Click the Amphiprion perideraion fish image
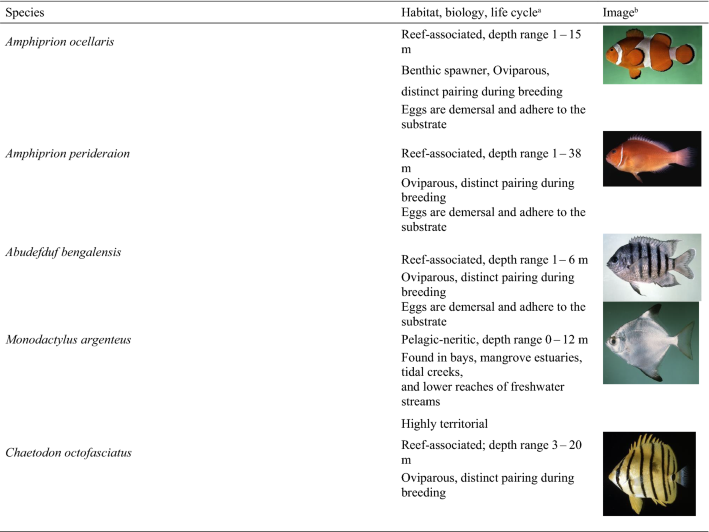 click(x=652, y=159)
